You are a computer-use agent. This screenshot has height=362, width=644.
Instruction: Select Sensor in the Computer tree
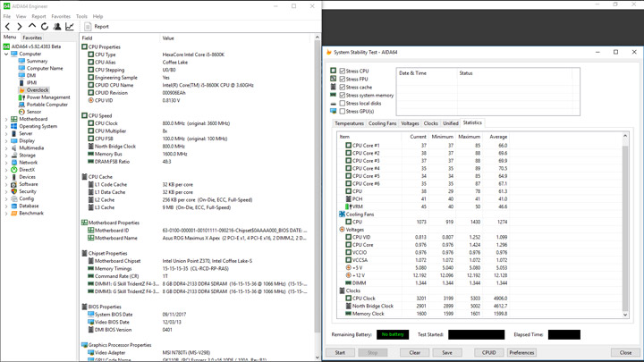[x=33, y=112]
